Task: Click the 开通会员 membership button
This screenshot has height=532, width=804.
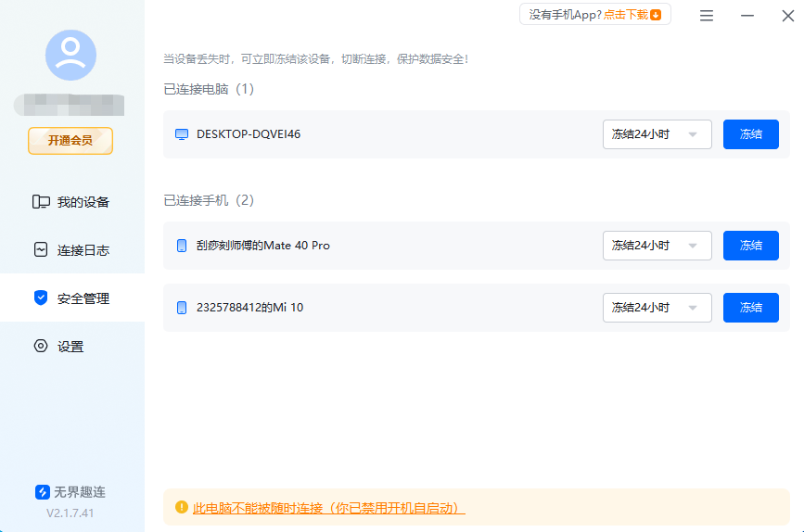Action: pyautogui.click(x=70, y=141)
